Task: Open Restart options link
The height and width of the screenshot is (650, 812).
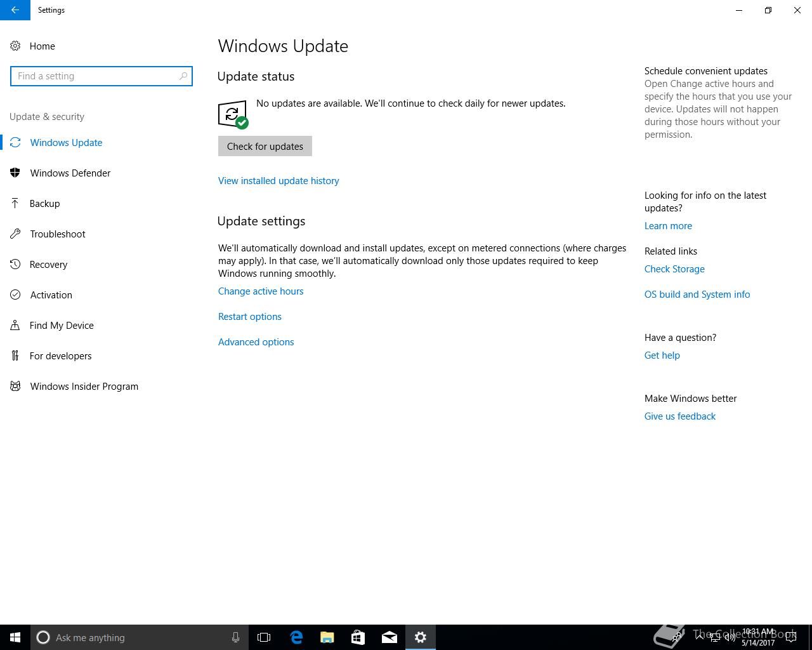Action: tap(250, 317)
